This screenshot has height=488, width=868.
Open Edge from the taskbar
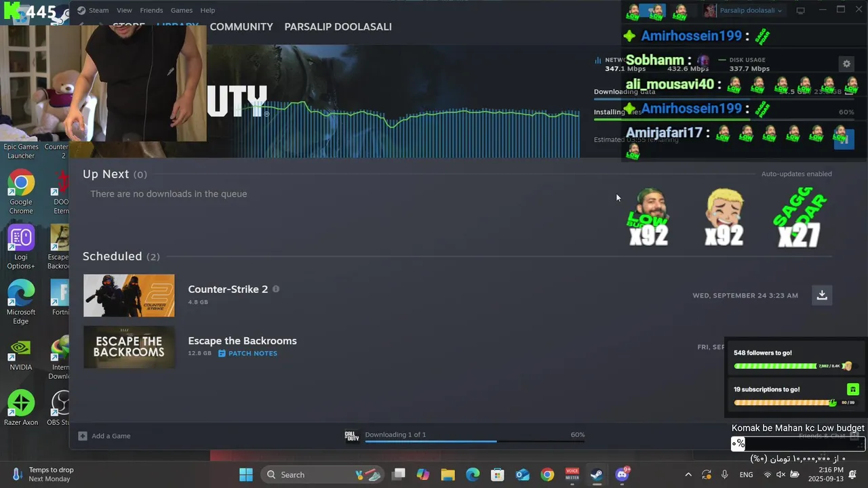[x=473, y=474]
